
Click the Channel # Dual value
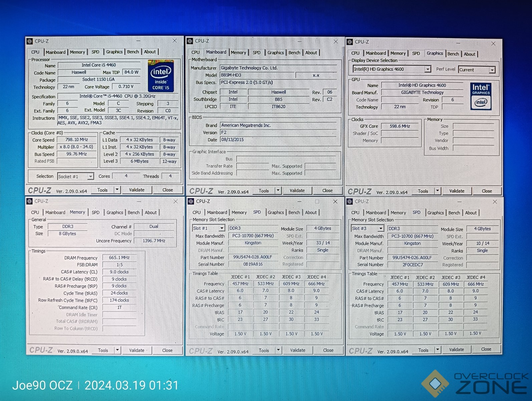point(154,226)
